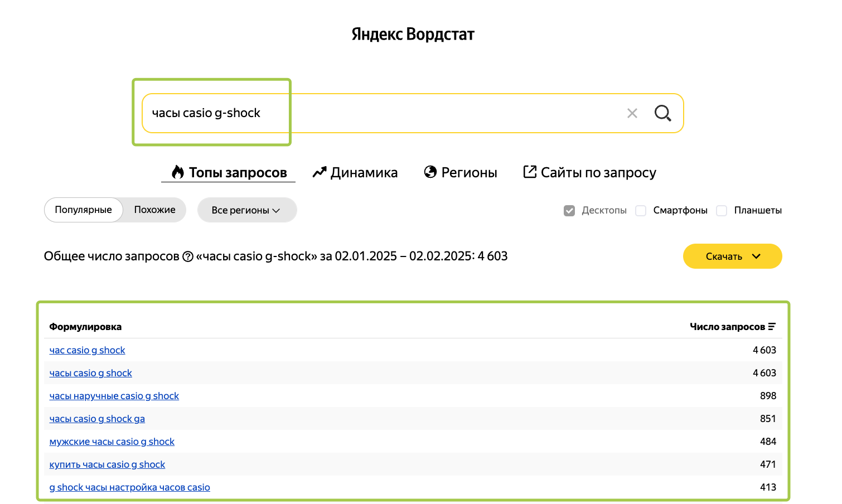Open the Все регионы dropdown
Viewport: 842px width, 504px height.
pos(246,210)
